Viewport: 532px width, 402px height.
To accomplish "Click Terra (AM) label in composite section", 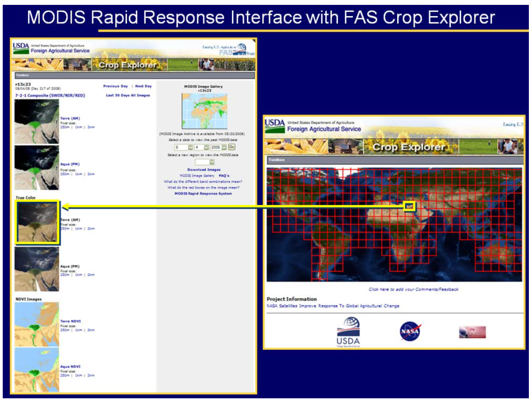I will 70,118.
